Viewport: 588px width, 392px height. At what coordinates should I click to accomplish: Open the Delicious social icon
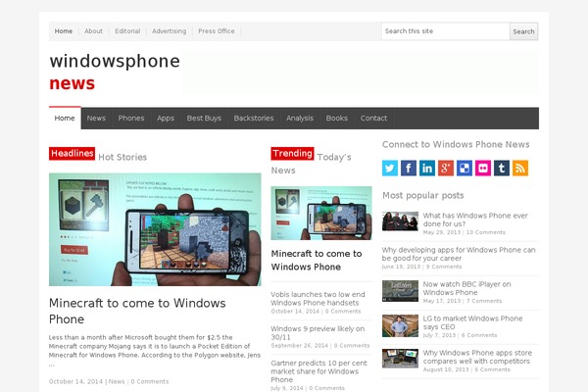click(465, 168)
